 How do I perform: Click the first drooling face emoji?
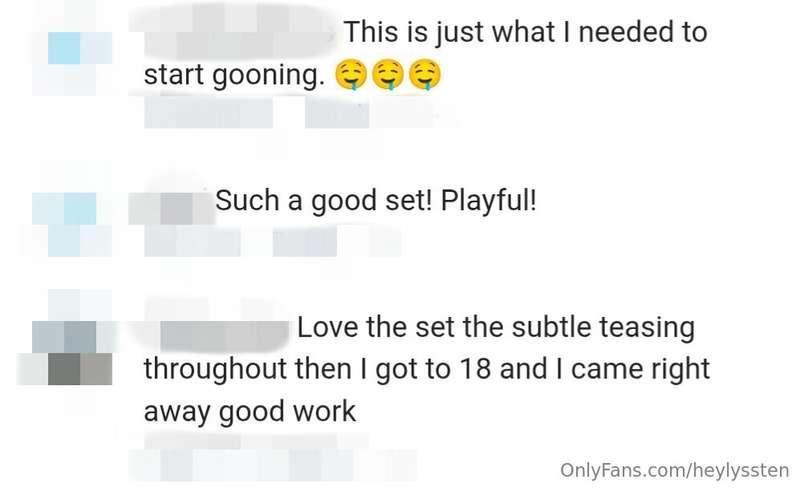[351, 76]
